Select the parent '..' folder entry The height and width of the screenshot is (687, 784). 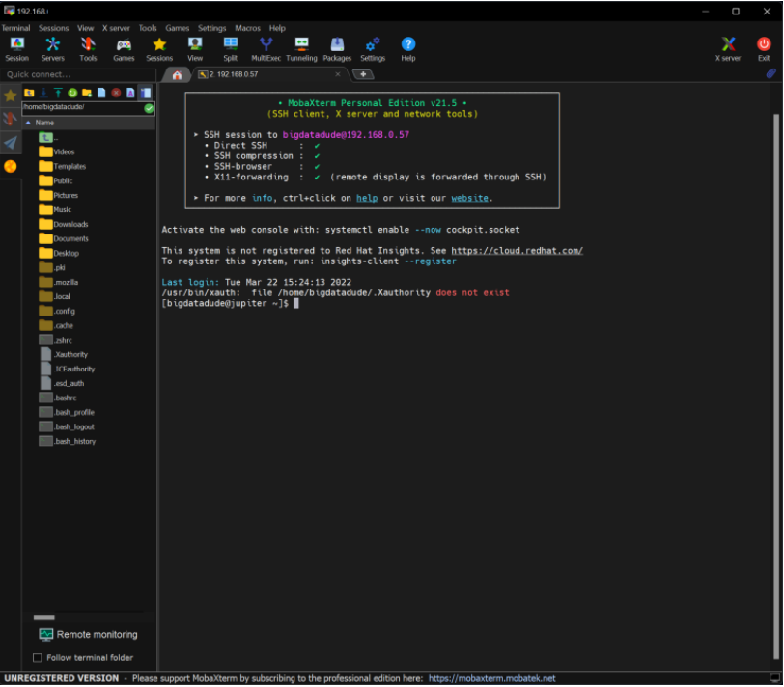coord(48,137)
